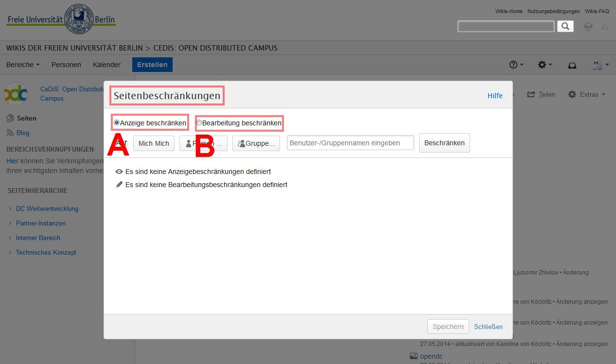Viewport: 616px width, 364px height.
Task: Click the search magnifier button
Action: tap(565, 26)
